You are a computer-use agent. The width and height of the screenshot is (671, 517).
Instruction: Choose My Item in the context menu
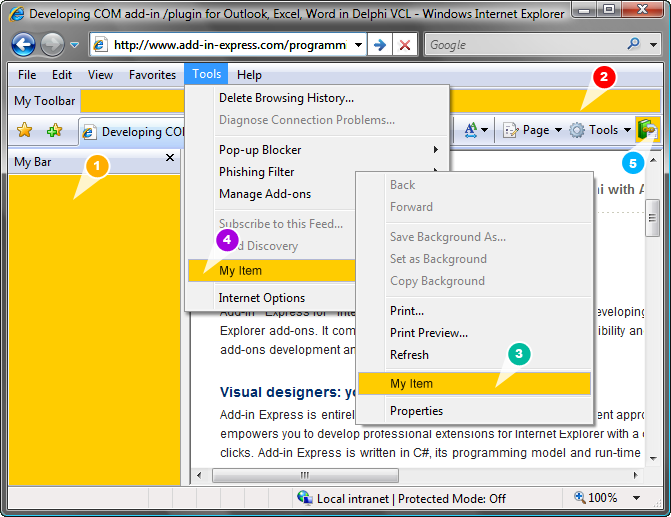[411, 383]
